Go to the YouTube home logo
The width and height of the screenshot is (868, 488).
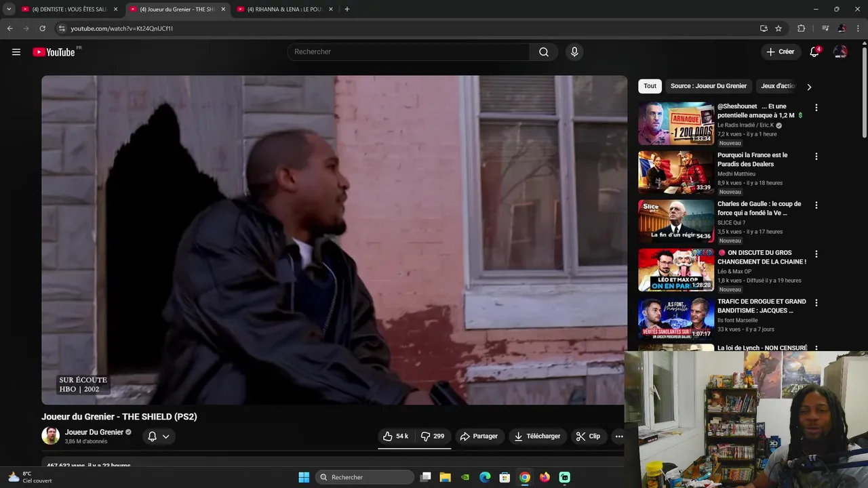pos(54,52)
